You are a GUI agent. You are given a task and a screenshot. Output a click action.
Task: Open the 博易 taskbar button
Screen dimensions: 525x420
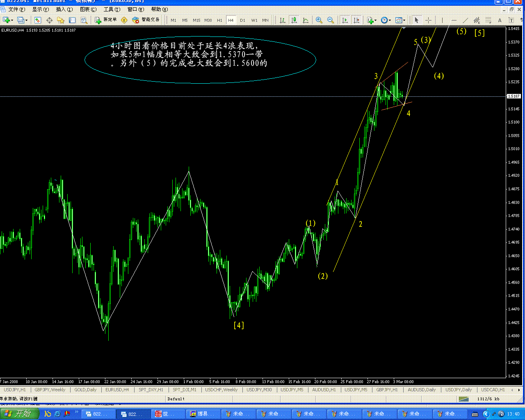click(x=203, y=414)
